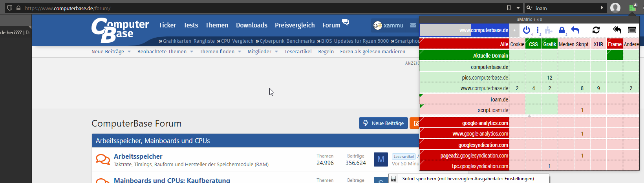Open uMatrix logger list icon
The width and height of the screenshot is (644, 183).
coord(632,30)
